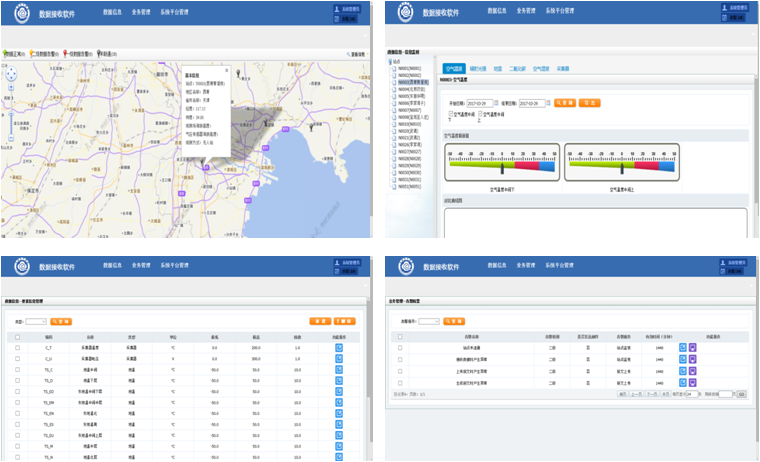760x462 pixels.
Task: Toggle the second 空气温度 series checkbox
Action: coord(480,114)
